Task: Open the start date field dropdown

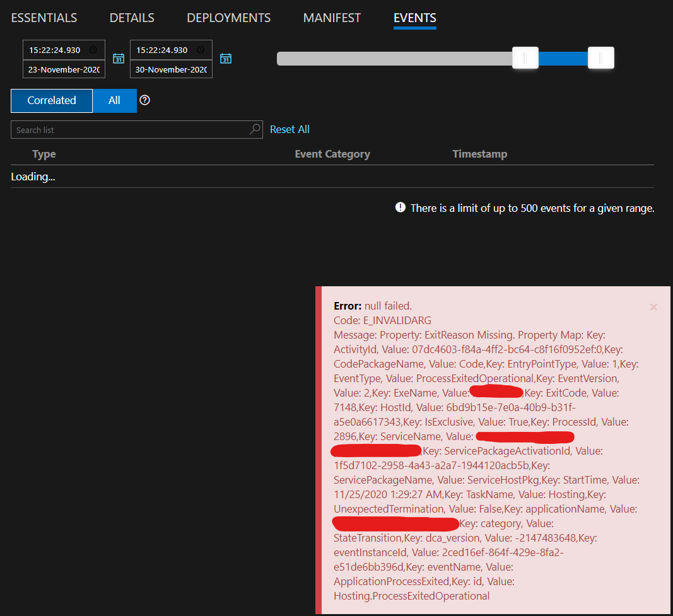Action: (x=63, y=69)
